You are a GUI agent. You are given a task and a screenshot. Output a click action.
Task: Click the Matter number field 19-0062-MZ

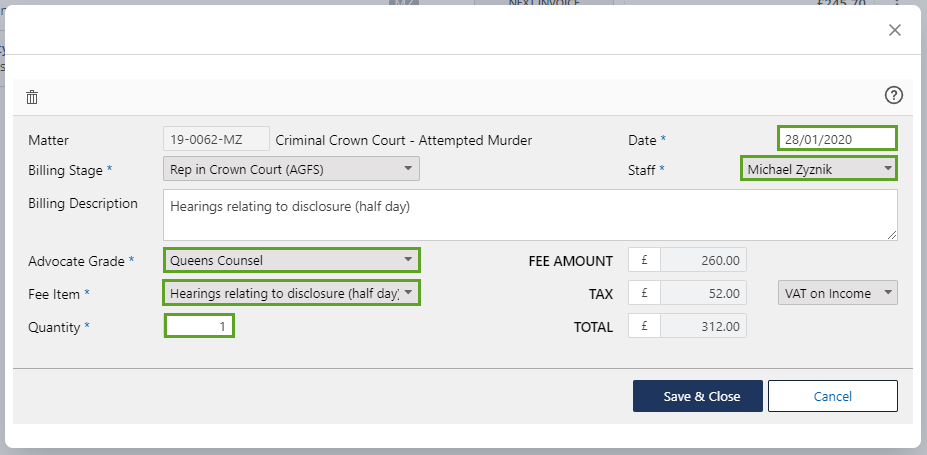216,140
